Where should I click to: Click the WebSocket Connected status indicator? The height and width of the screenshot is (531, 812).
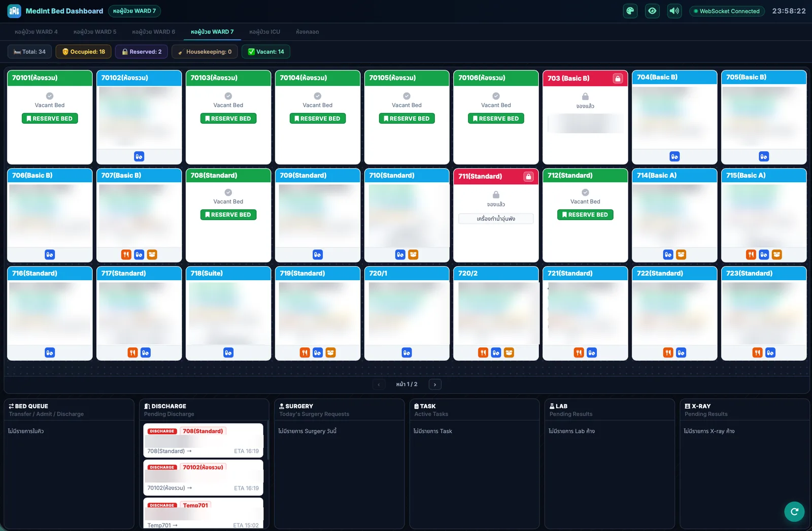coord(727,11)
